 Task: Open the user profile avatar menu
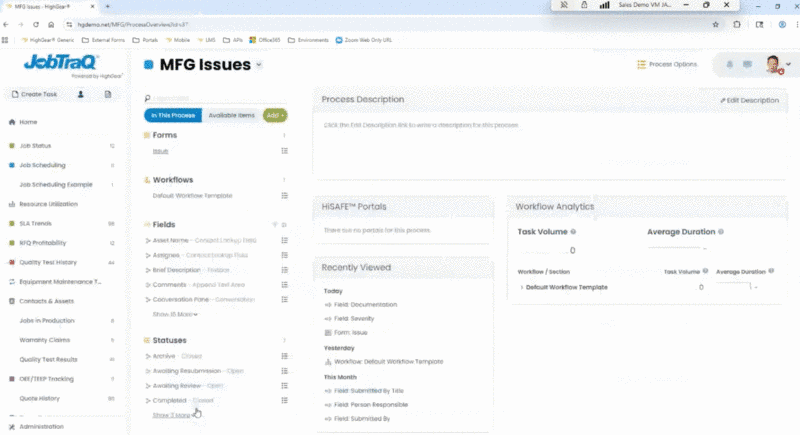tap(776, 64)
